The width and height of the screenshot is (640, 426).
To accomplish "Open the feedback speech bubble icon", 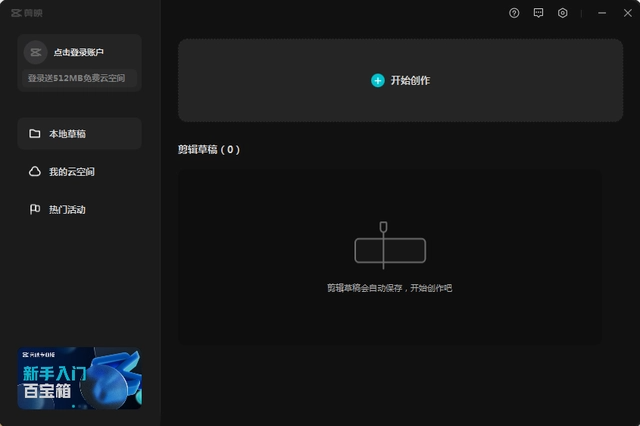I will pyautogui.click(x=538, y=13).
